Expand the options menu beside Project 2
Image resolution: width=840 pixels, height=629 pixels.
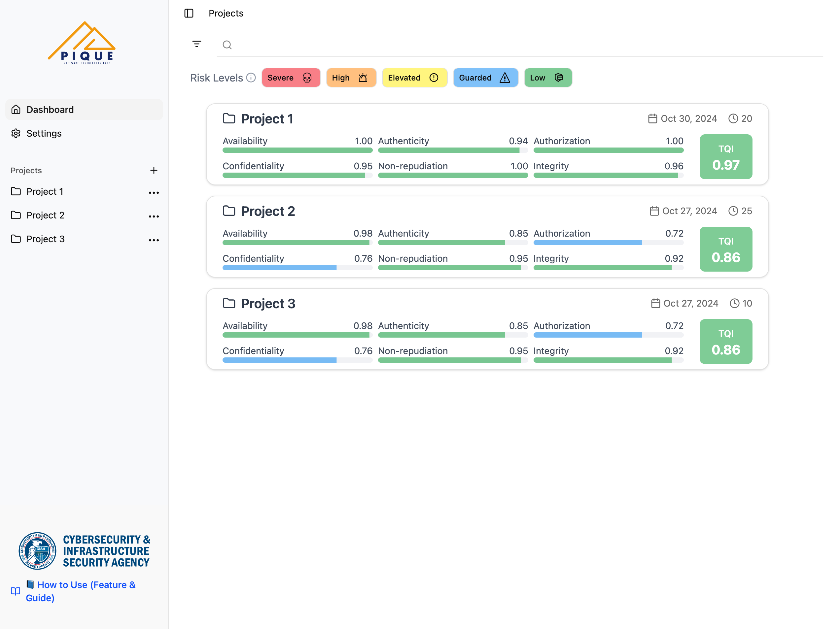pos(154,216)
